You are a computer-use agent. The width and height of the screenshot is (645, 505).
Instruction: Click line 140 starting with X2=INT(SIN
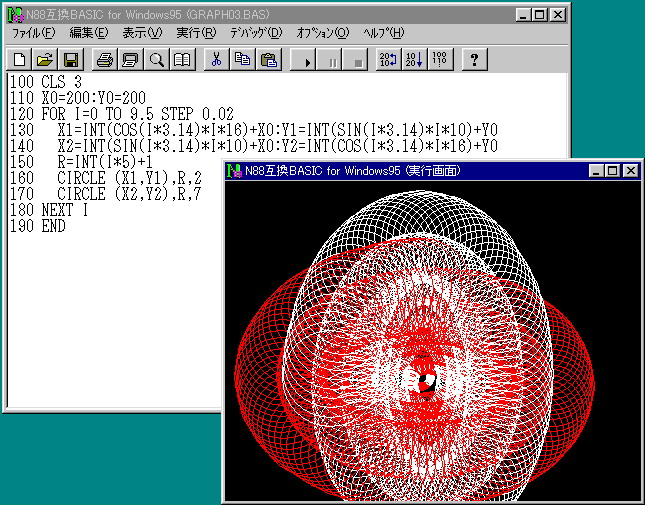pos(254,146)
